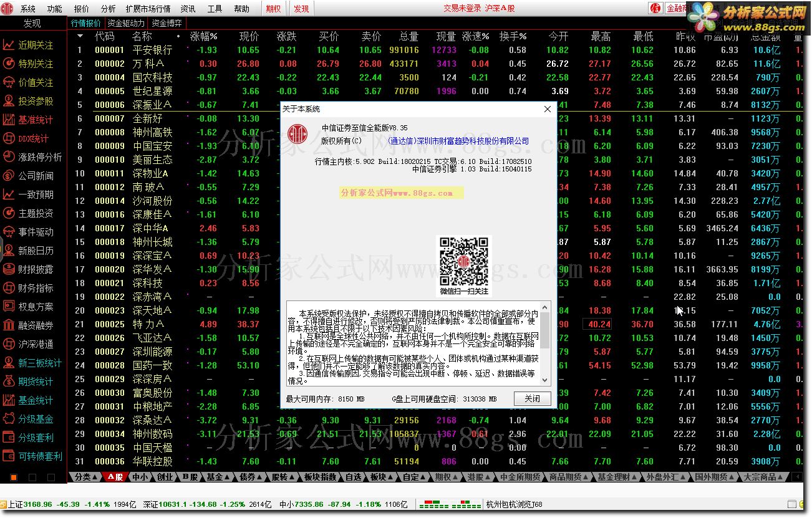The width and height of the screenshot is (812, 518).
Task: Select the 中小 bottom tab
Action: pyautogui.click(x=140, y=477)
